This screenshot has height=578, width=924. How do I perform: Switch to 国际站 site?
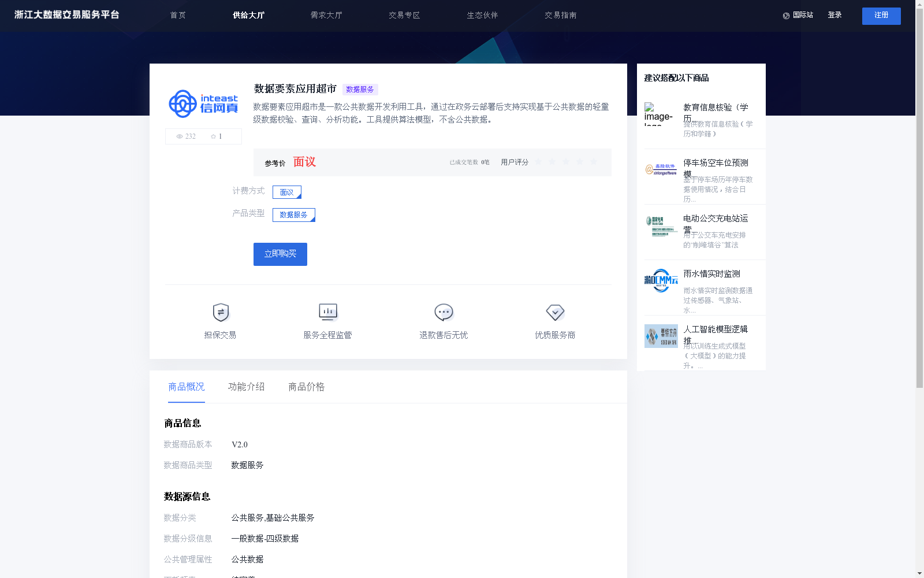pos(803,16)
